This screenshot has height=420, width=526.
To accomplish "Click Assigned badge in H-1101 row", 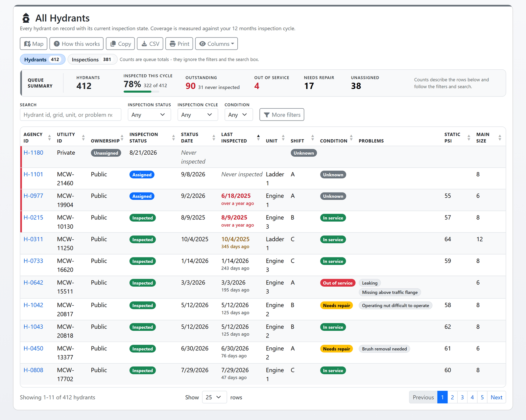I will [x=142, y=175].
